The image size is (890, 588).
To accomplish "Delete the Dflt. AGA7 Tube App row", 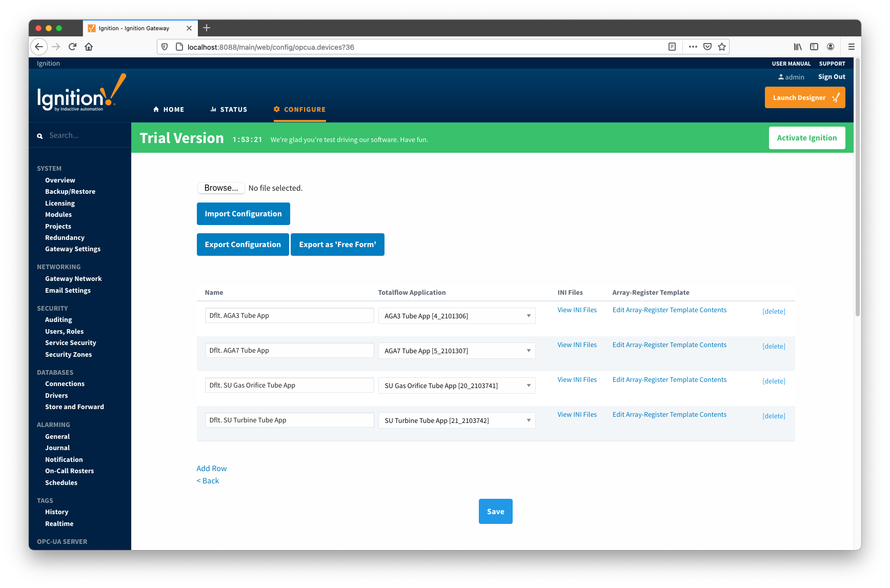I will [x=774, y=346].
